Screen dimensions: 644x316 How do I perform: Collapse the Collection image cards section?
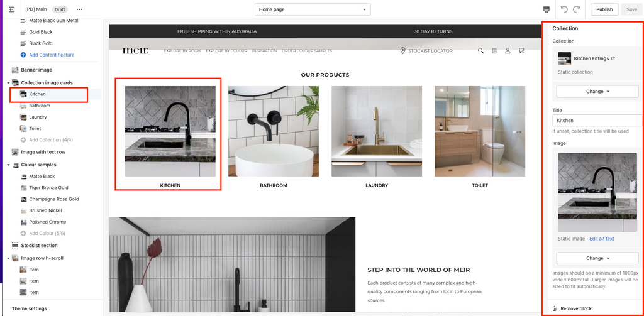coord(9,83)
